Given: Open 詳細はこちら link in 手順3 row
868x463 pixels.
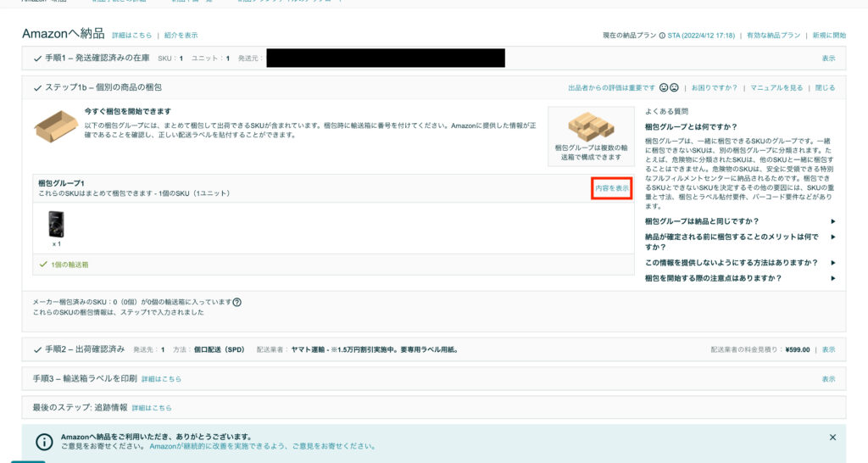Looking at the screenshot, I should (161, 379).
